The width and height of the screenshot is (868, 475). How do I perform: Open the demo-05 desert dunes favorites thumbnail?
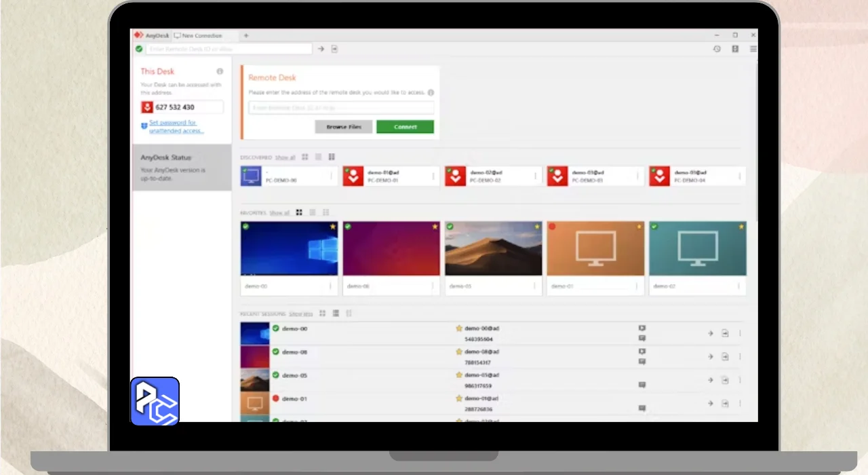coord(494,248)
